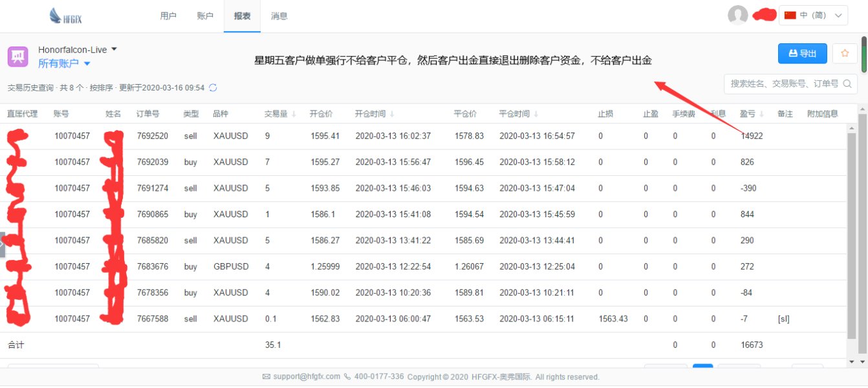
Task: Click the star favorite icon
Action: (844, 54)
